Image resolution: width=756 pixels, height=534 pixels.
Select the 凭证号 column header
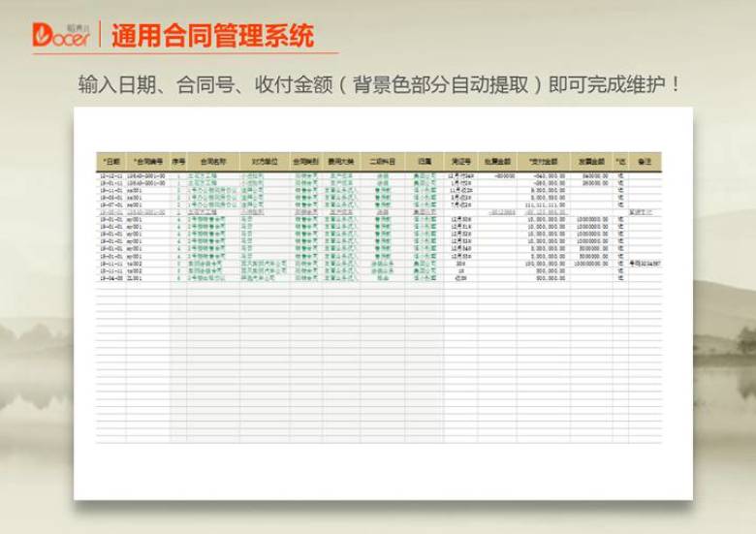[x=461, y=162]
